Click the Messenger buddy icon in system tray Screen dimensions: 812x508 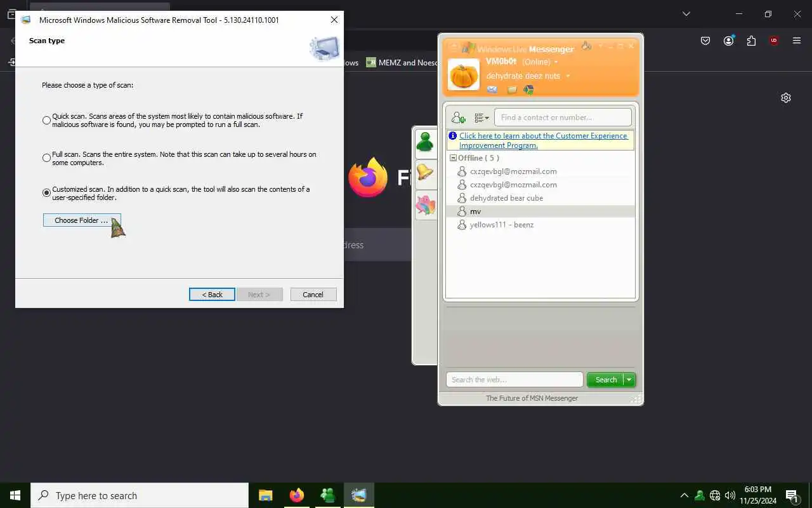tap(699, 495)
